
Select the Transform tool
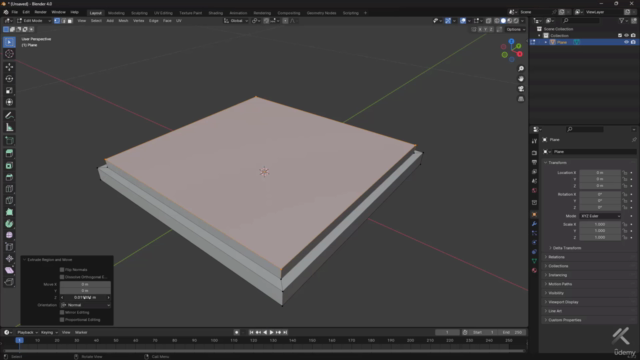9,102
